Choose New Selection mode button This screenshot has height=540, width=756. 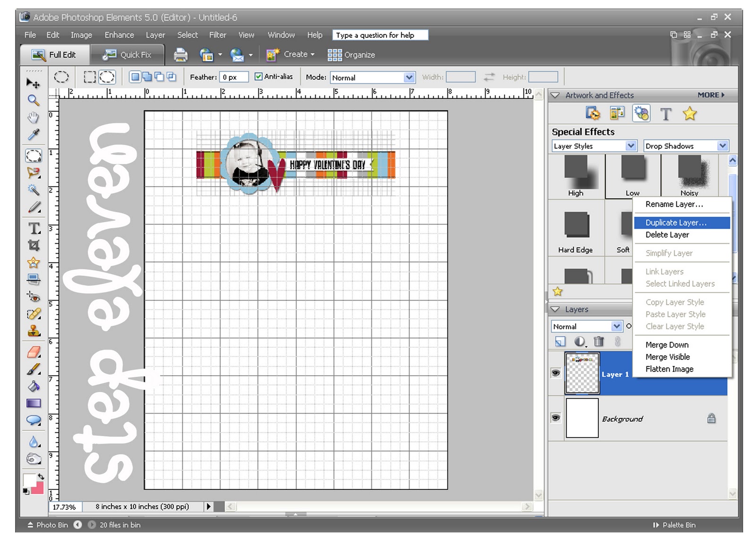pyautogui.click(x=135, y=77)
